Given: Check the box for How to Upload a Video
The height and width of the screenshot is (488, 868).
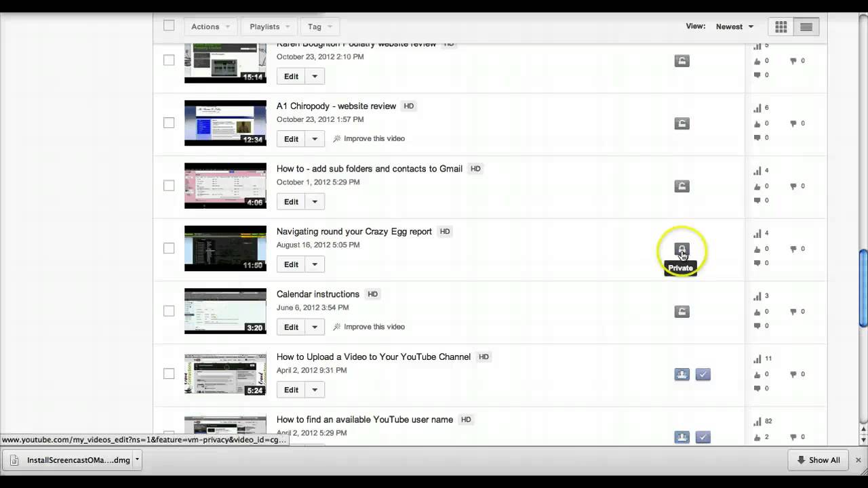Looking at the screenshot, I should pos(169,373).
